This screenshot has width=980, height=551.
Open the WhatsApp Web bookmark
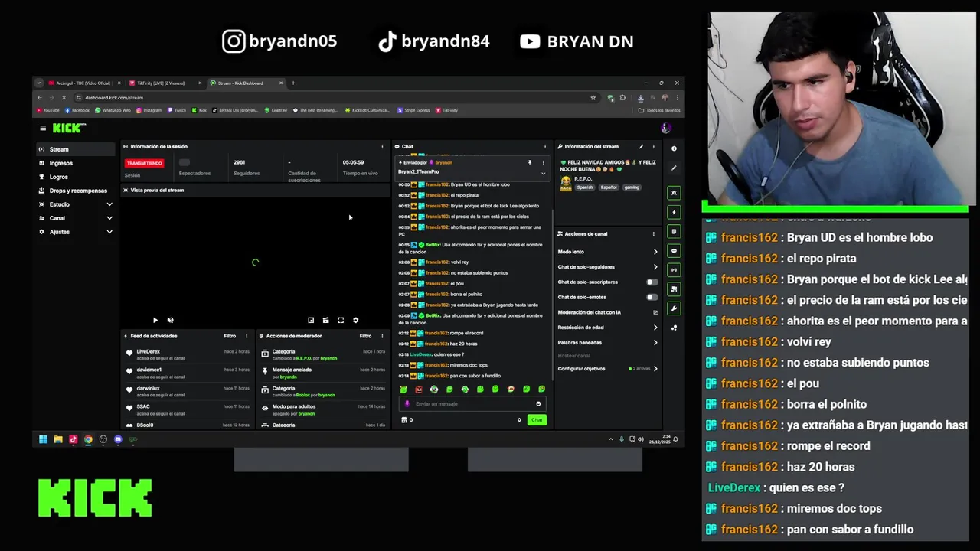[113, 110]
